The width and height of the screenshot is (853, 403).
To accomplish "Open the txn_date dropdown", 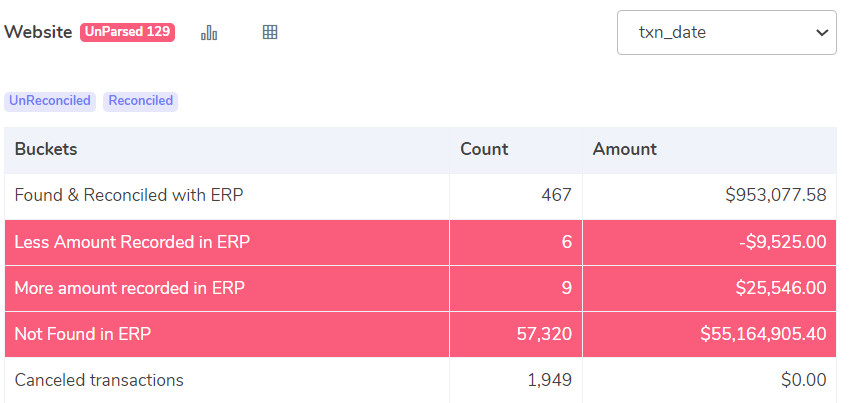I will [726, 33].
